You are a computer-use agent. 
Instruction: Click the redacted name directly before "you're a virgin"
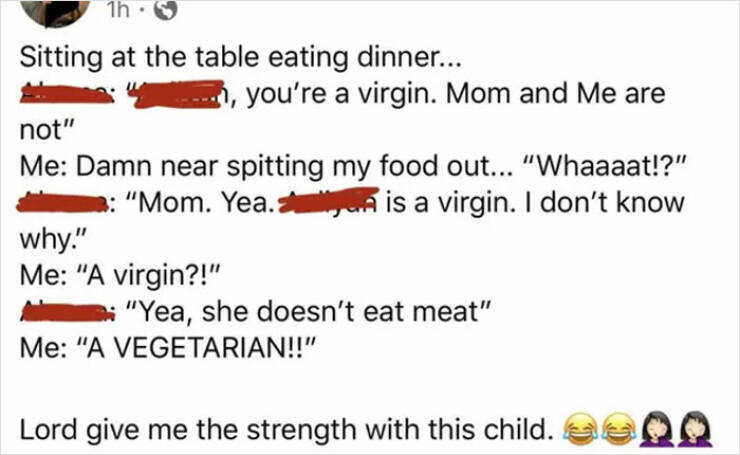(178, 94)
